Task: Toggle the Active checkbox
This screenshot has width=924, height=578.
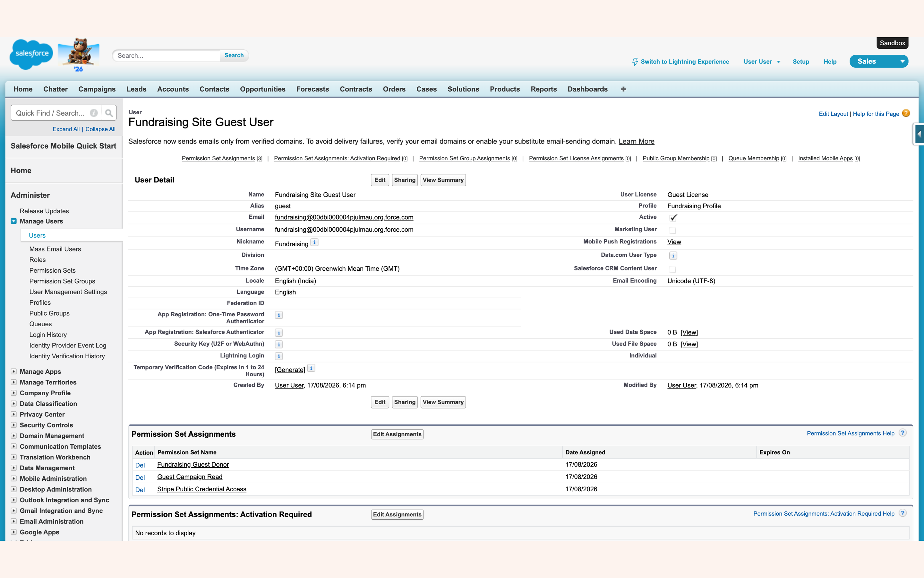Action: (x=673, y=217)
